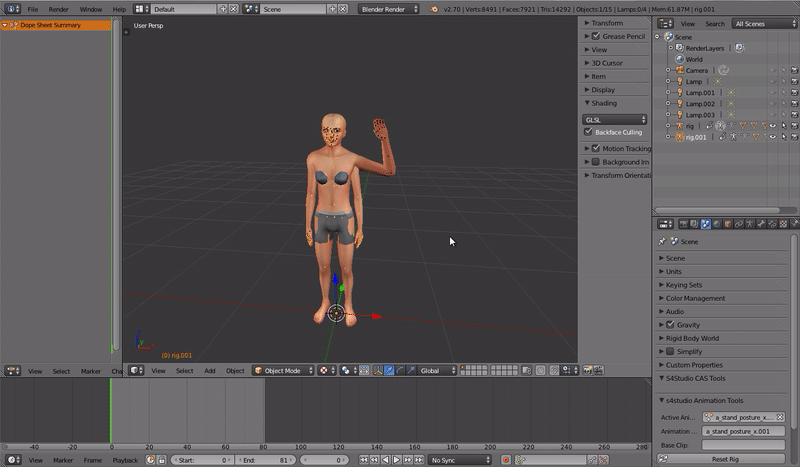Hide the rig object using its eye icon

pos(772,126)
